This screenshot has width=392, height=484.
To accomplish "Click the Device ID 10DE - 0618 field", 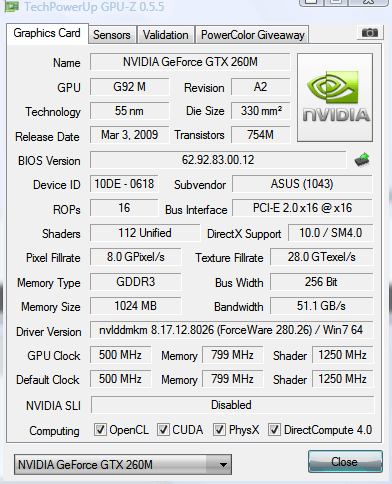I will tap(124, 184).
